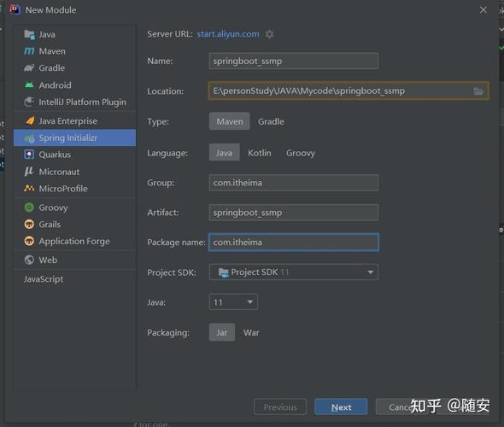Choose Kotlin as the language
Image resolution: width=504 pixels, height=427 pixels.
pyautogui.click(x=260, y=153)
